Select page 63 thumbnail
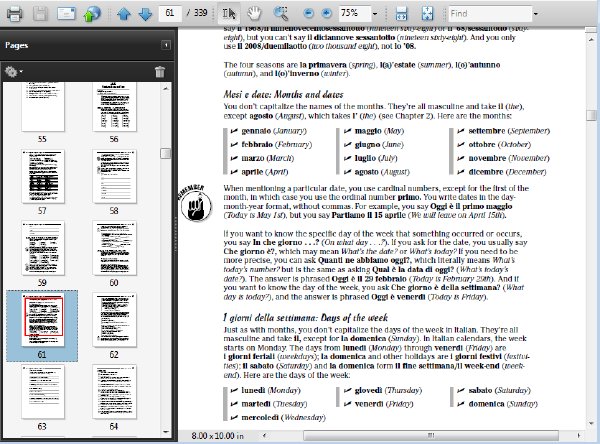The width and height of the screenshot is (600, 444). (x=43, y=392)
